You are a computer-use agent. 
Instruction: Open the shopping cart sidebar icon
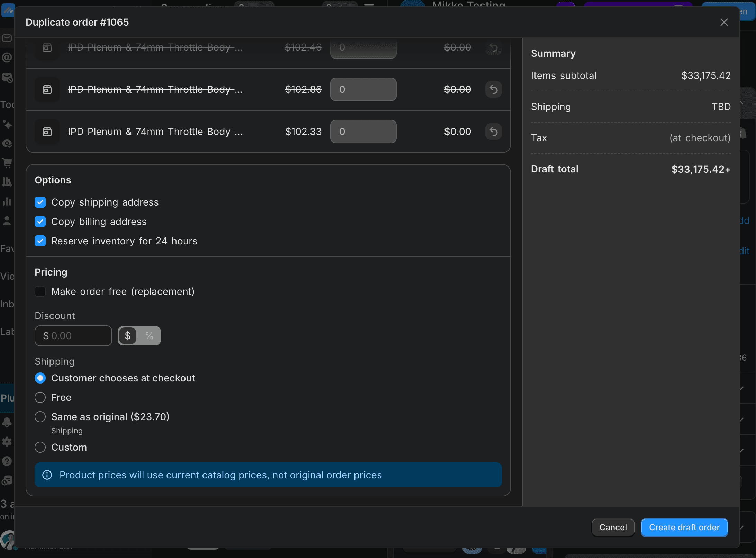tap(7, 162)
